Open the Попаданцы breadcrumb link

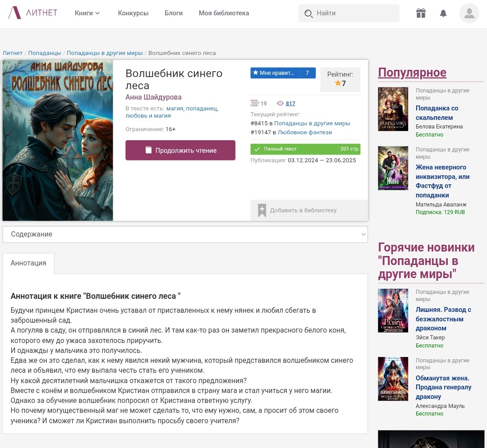[x=45, y=53]
